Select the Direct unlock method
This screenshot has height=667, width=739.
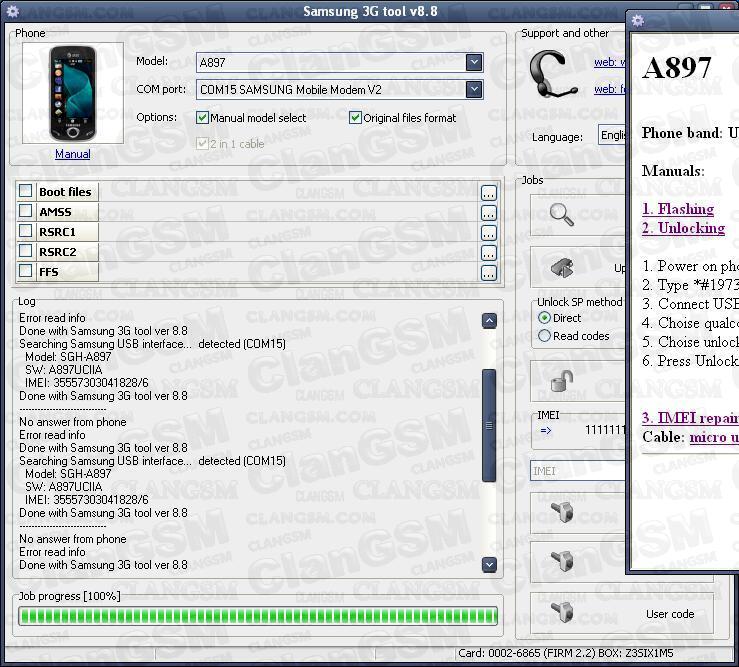pos(544,318)
